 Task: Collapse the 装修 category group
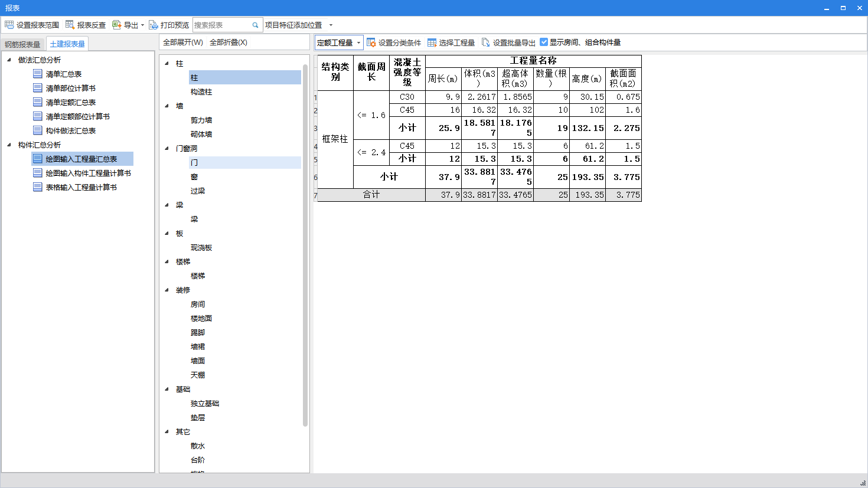tap(167, 290)
